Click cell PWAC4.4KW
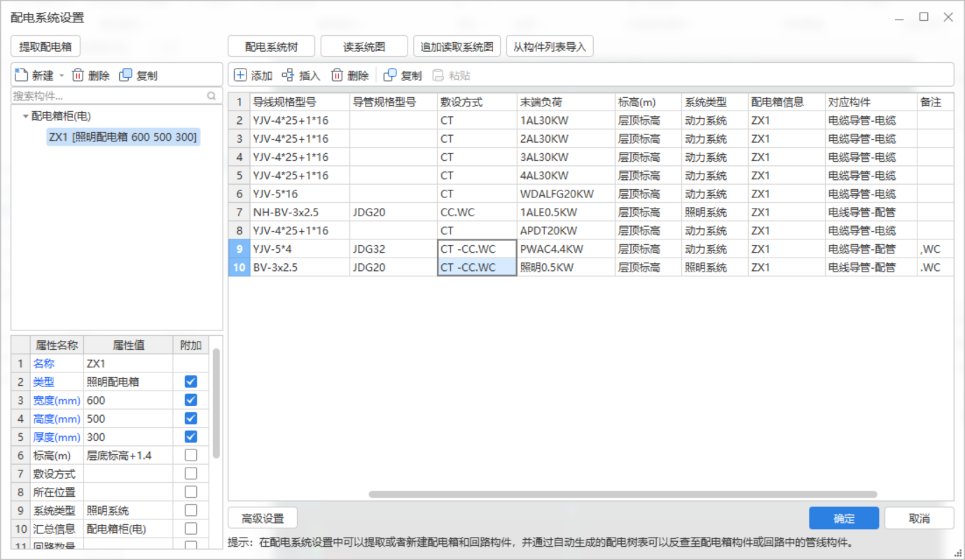This screenshot has height=560, width=965. click(x=566, y=248)
